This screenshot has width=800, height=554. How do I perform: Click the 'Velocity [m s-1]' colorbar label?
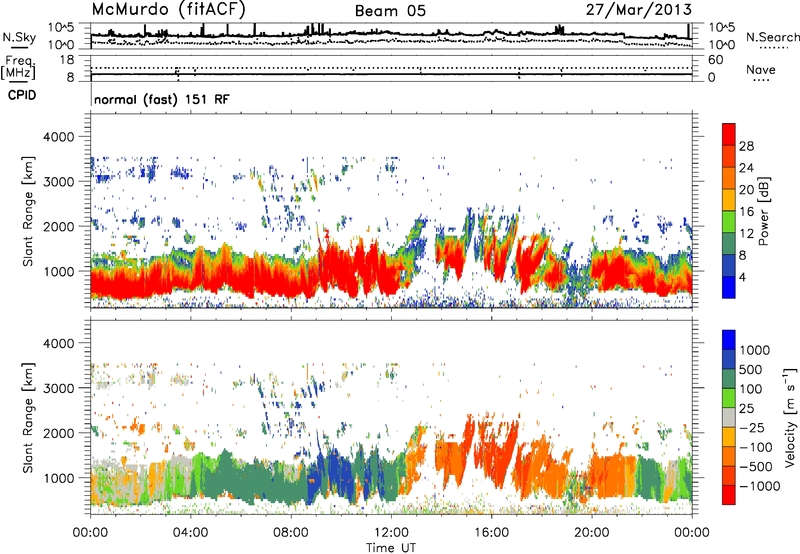(x=791, y=417)
